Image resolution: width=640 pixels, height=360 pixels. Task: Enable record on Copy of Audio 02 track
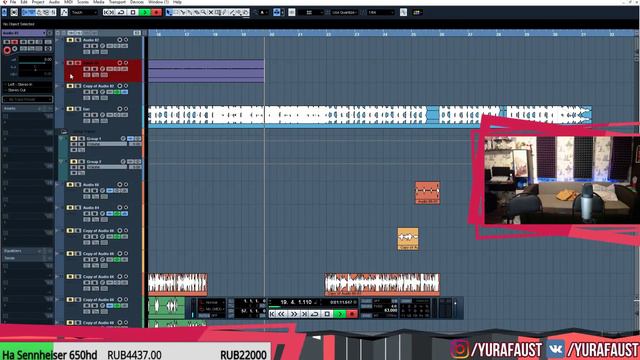point(120,86)
